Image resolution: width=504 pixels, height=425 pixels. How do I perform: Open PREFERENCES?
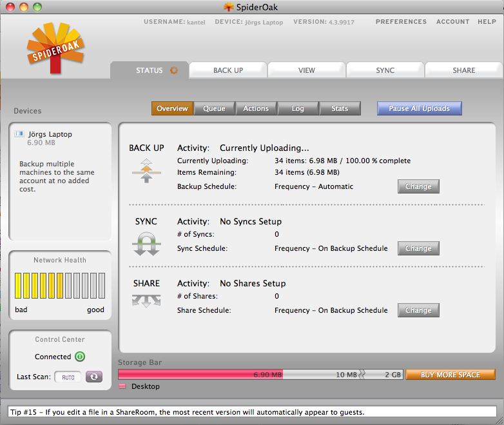pos(401,21)
